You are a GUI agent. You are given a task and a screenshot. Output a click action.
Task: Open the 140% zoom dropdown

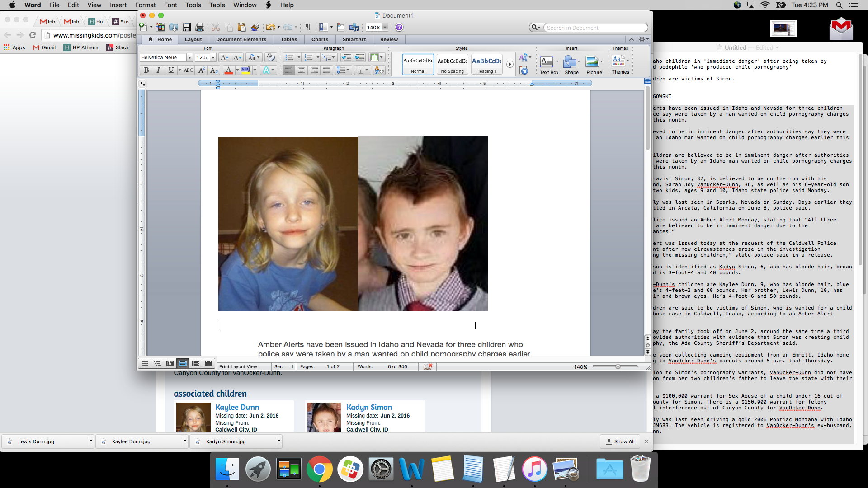(x=385, y=28)
